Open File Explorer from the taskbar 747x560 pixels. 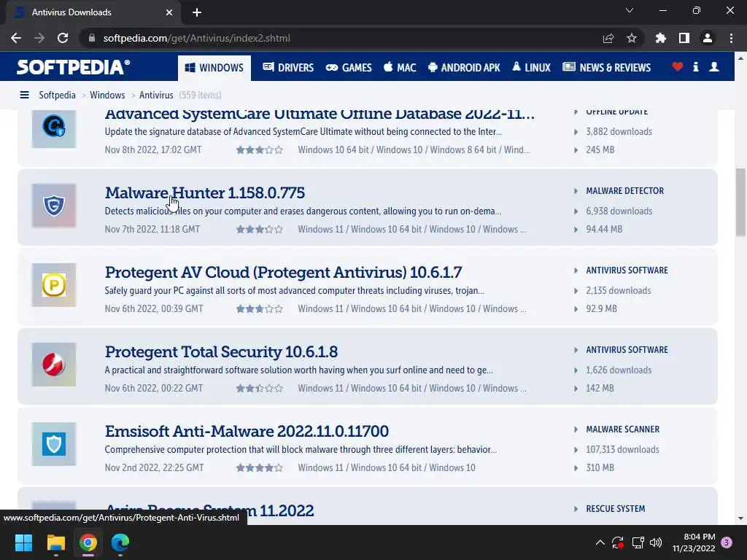pyautogui.click(x=55, y=542)
